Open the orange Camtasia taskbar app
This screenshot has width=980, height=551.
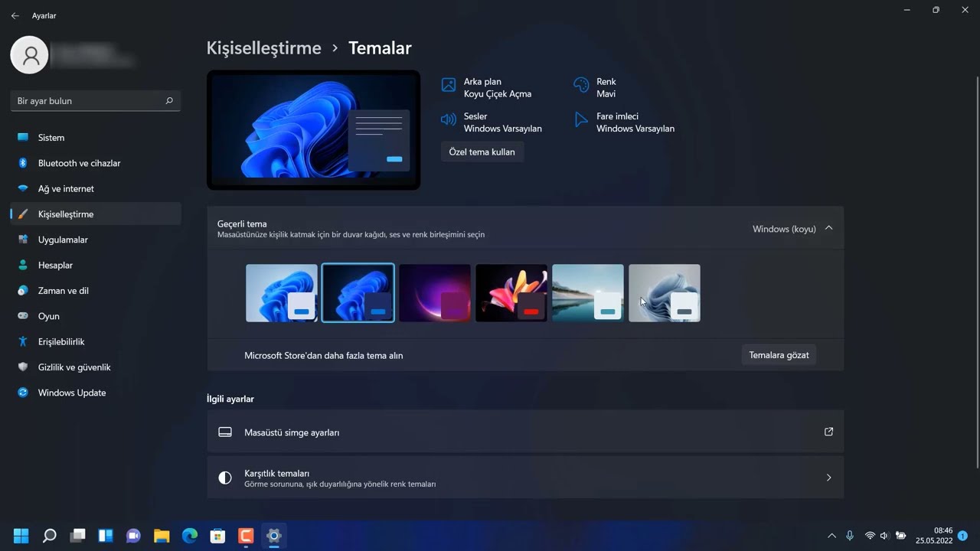(x=246, y=536)
